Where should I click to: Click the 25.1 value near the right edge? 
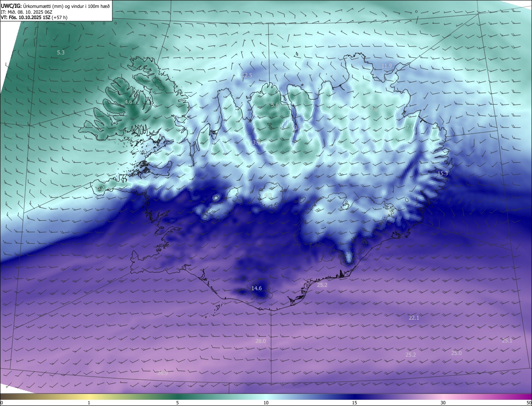(507, 340)
